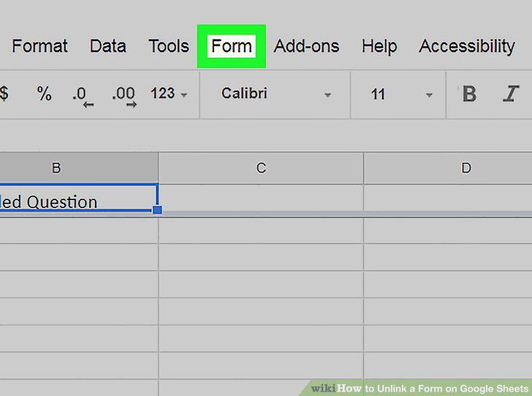532x396 pixels.
Task: Open the Help menu
Action: 379,47
